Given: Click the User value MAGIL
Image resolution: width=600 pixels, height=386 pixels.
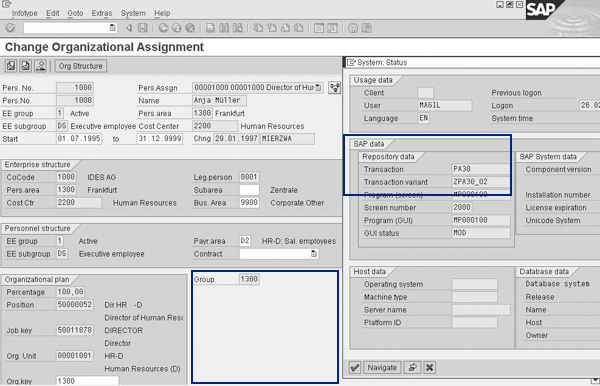Looking at the screenshot, I should [445, 105].
